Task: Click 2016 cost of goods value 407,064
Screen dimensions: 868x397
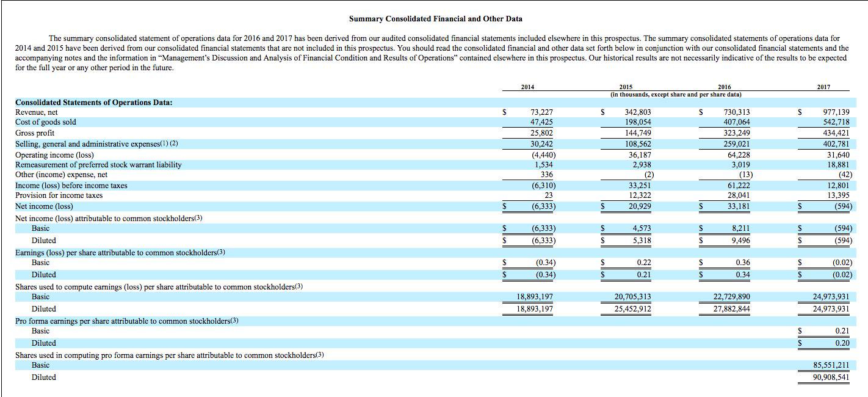Action: tap(737, 122)
